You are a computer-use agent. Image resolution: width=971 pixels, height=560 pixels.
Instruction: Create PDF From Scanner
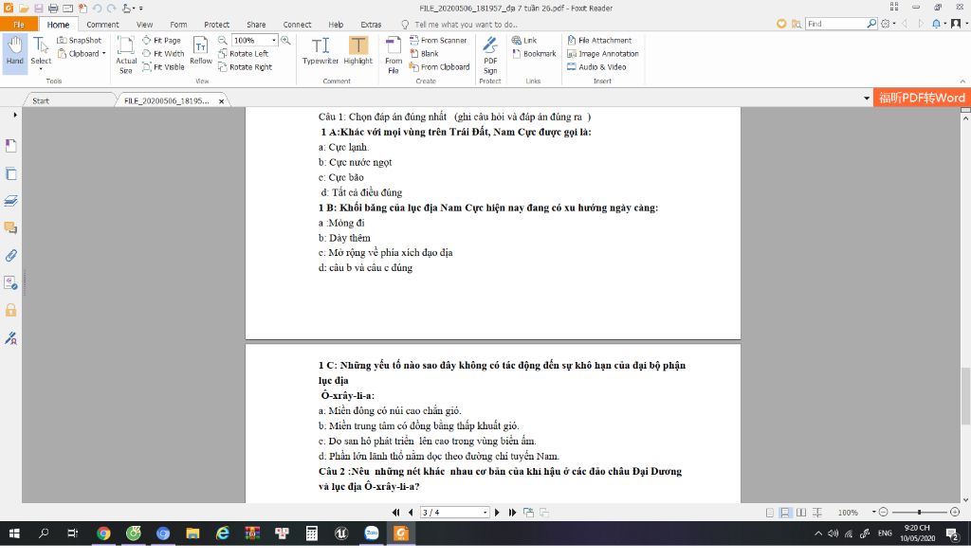[x=438, y=40]
